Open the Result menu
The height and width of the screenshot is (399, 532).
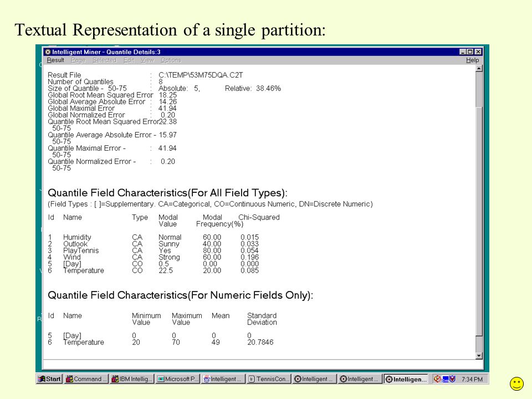(x=55, y=60)
